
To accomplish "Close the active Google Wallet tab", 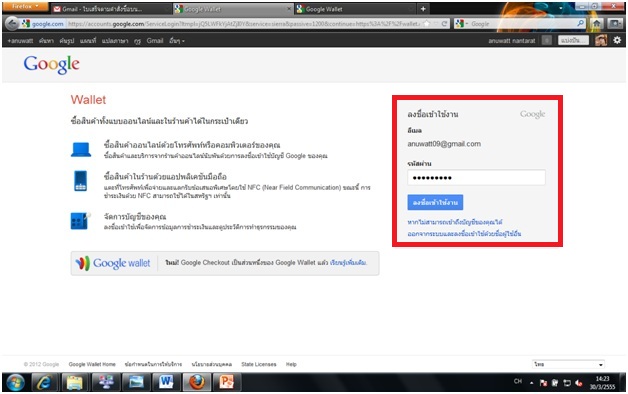I will pos(289,9).
